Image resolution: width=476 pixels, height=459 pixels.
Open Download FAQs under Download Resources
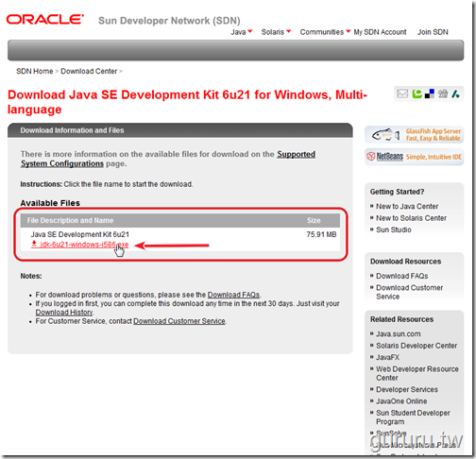click(402, 276)
